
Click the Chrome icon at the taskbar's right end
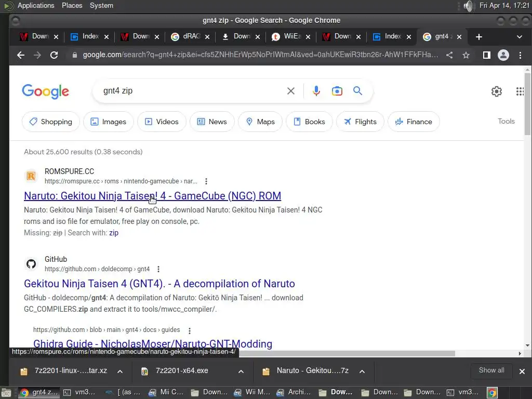[x=492, y=393]
